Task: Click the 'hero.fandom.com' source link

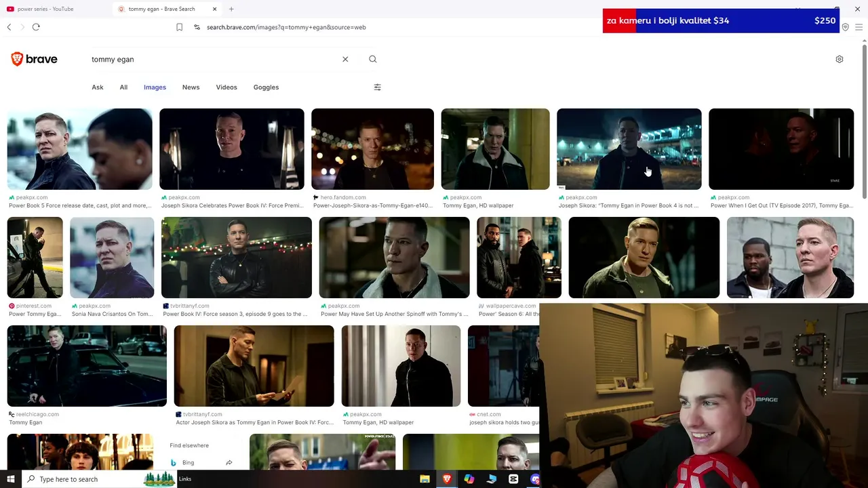Action: (x=343, y=197)
